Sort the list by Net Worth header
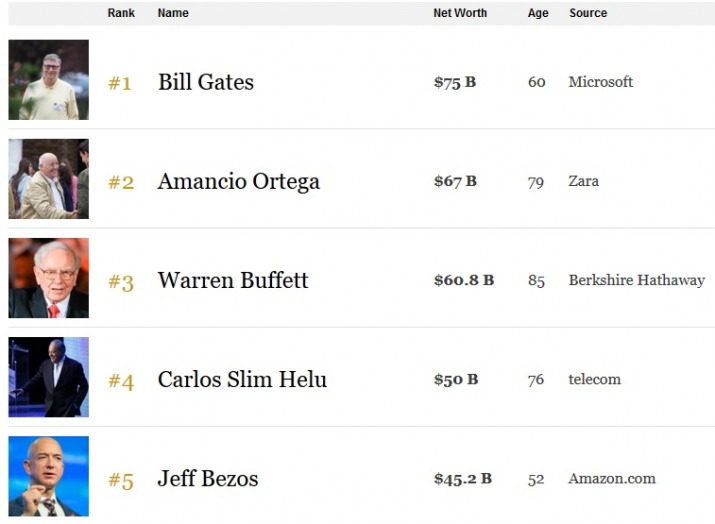 (x=460, y=13)
